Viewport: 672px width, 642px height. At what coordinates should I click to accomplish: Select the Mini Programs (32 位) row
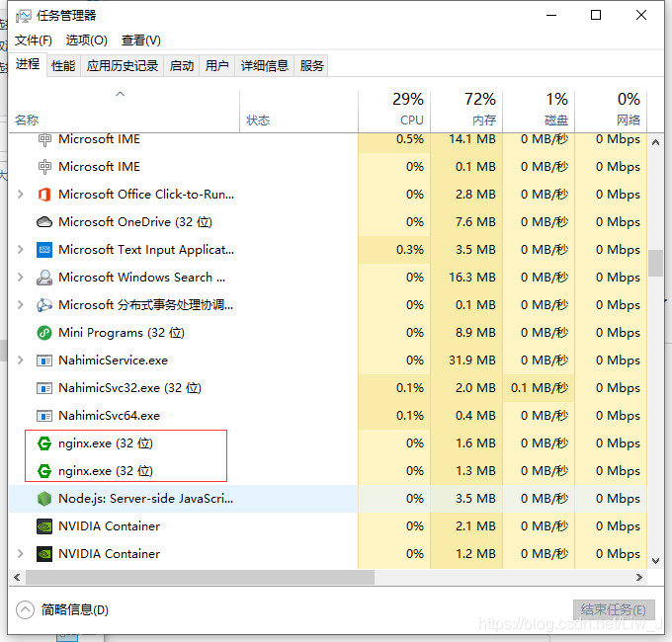coord(328,333)
